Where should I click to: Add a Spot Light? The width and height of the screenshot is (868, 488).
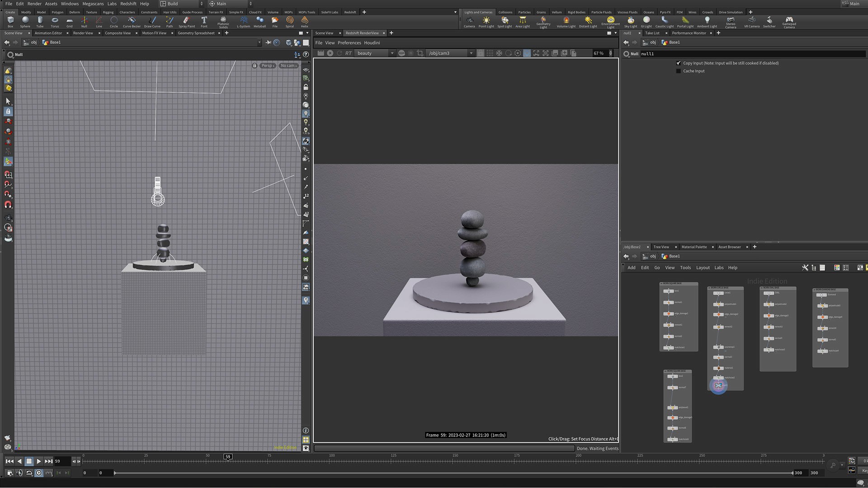[x=505, y=22]
